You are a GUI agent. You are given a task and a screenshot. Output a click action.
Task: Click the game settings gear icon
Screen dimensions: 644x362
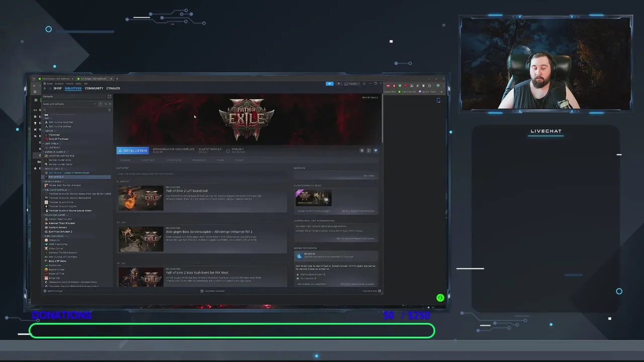362,150
